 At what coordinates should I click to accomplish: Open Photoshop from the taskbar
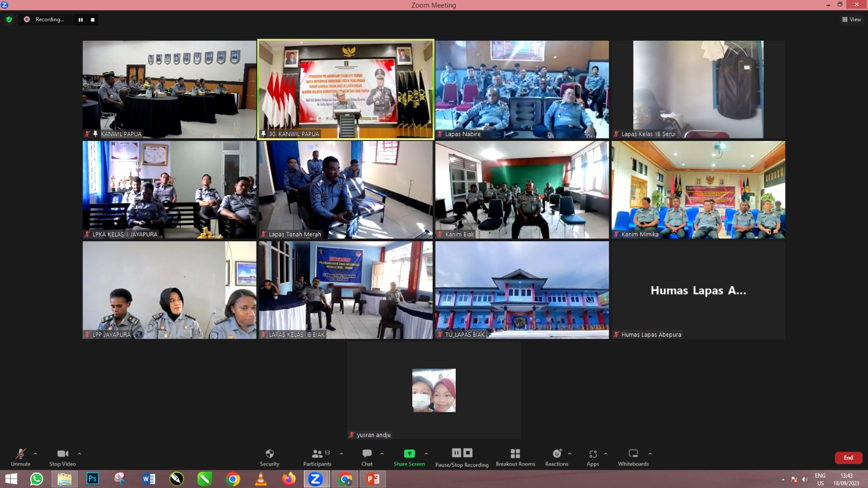(93, 479)
